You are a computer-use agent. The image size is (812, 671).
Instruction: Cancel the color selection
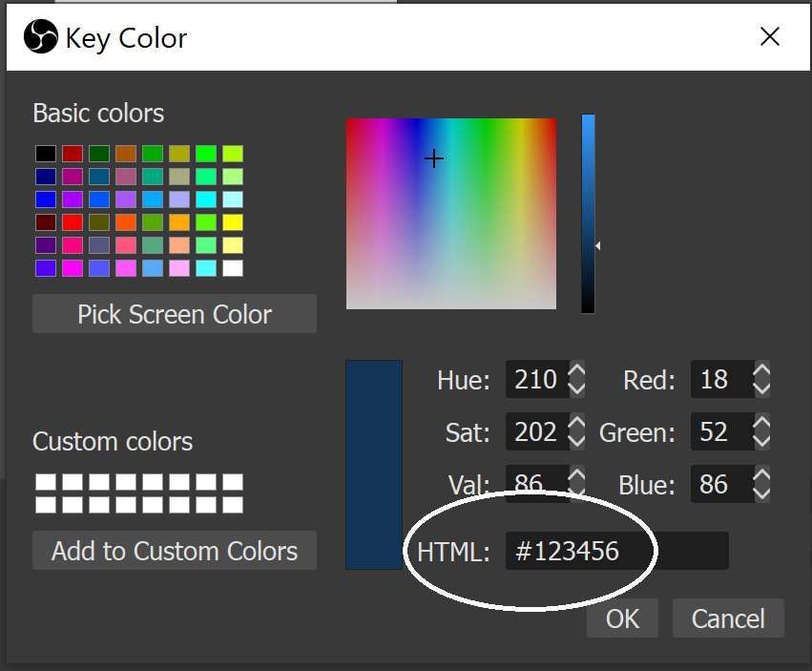click(x=728, y=619)
